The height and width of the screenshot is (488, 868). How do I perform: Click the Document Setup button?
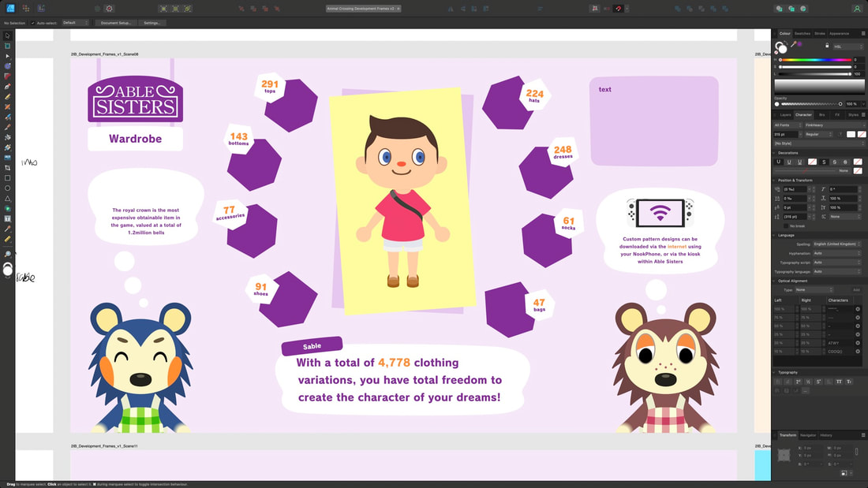point(116,23)
